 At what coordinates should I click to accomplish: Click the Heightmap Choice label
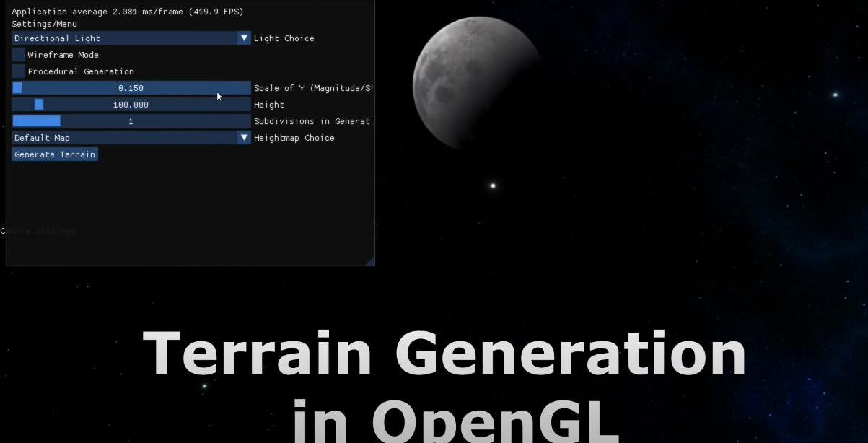pos(294,138)
